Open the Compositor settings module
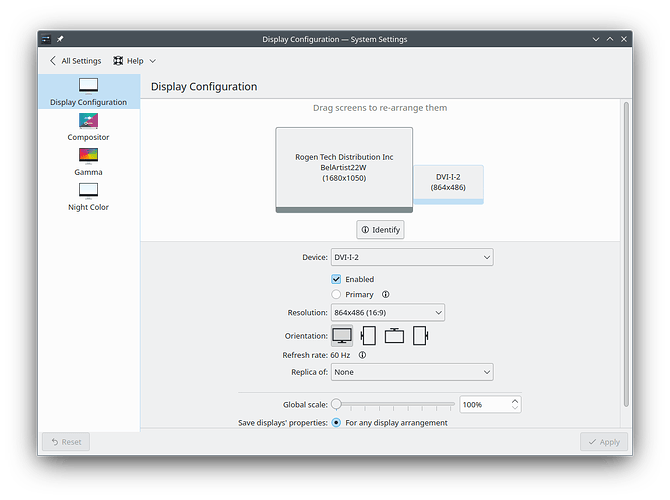The height and width of the screenshot is (500, 670). [88, 126]
